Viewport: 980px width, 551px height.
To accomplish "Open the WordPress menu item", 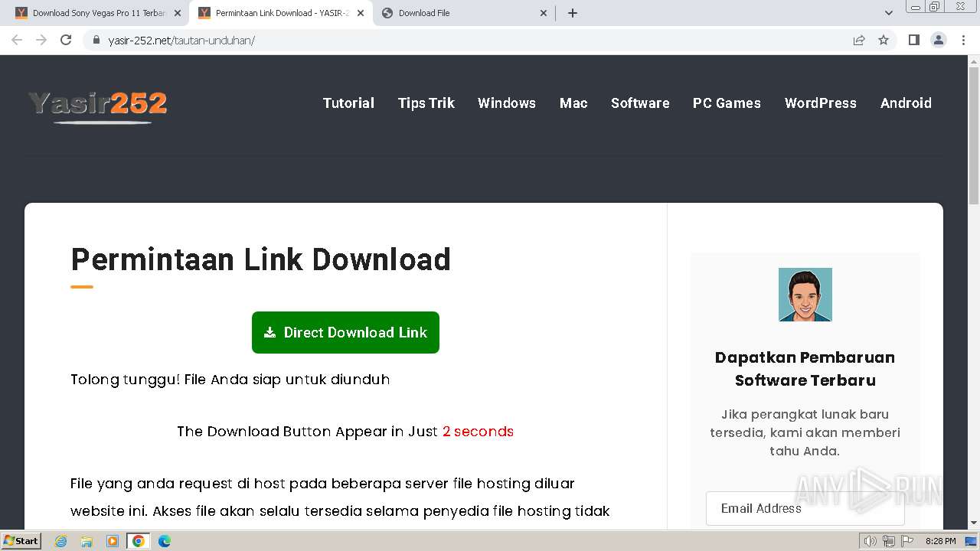I will [x=821, y=103].
